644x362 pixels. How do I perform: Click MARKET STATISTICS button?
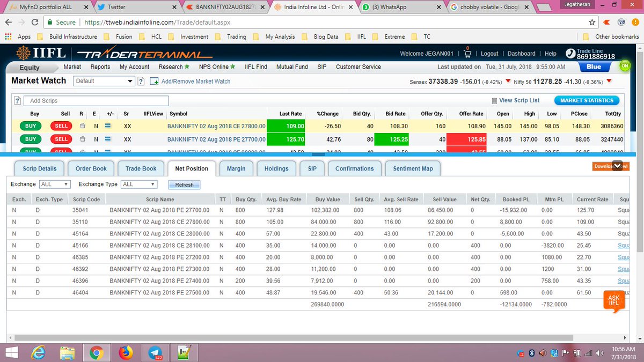(587, 100)
